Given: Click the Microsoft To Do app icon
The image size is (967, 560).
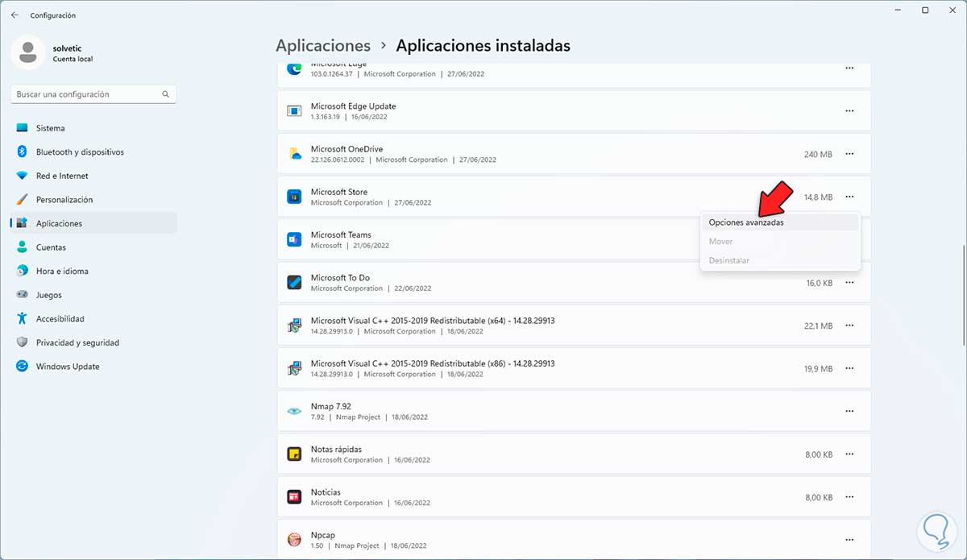Looking at the screenshot, I should click(x=294, y=283).
